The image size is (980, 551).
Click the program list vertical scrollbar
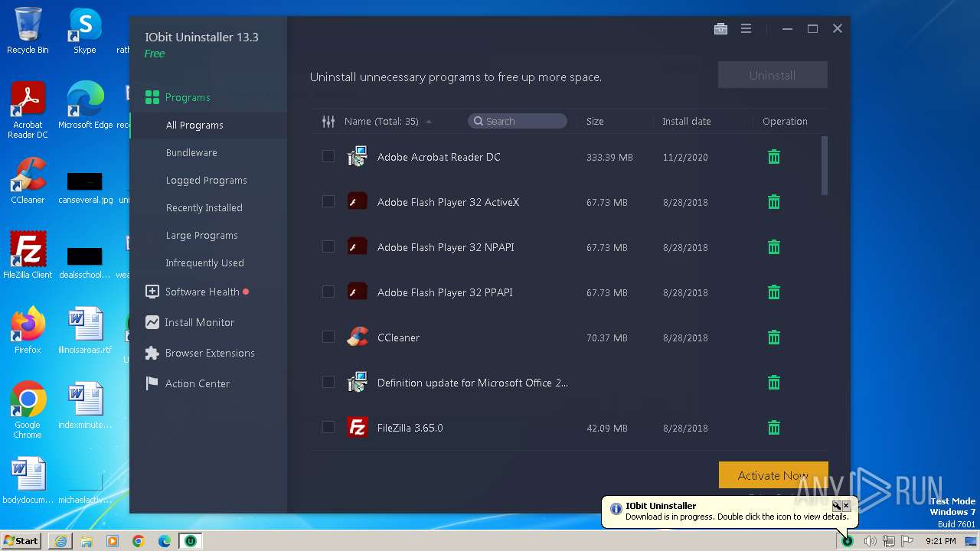pyautogui.click(x=825, y=165)
